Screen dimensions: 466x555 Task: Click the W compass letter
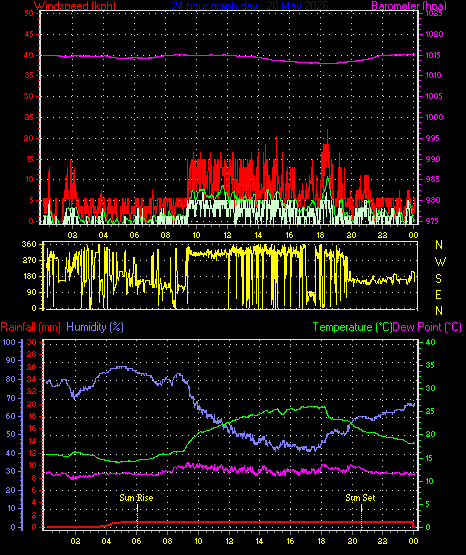pos(440,262)
